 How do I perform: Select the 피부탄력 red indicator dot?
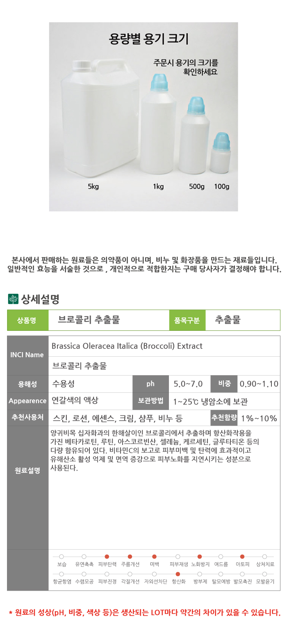click(107, 557)
